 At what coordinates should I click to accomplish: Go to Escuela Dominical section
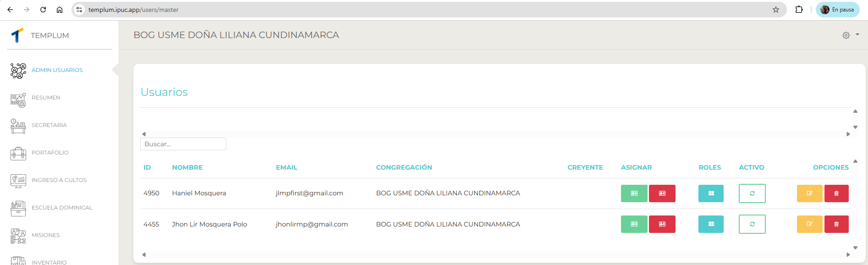(62, 208)
